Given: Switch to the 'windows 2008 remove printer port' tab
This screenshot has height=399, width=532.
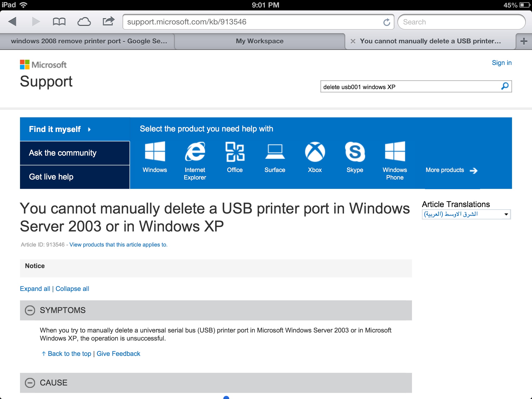Looking at the screenshot, I should click(x=87, y=41).
